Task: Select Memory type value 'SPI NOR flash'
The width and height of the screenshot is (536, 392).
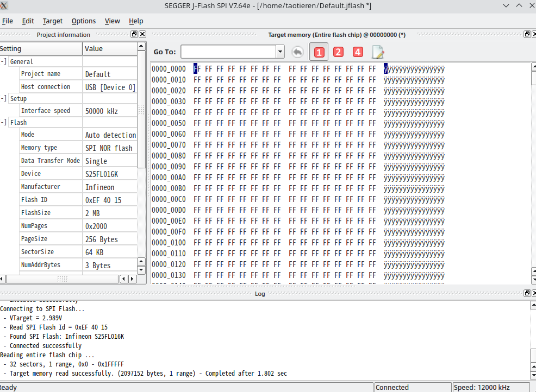Action: [110, 148]
